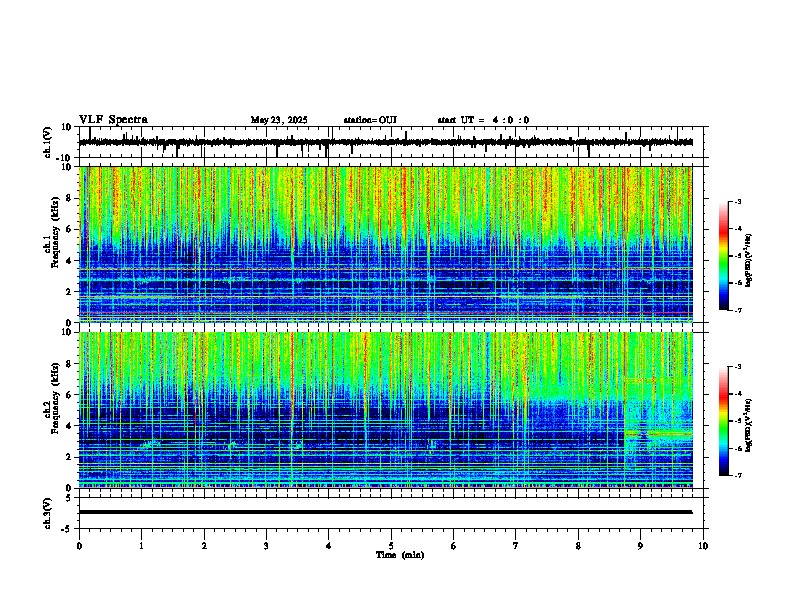Image resolution: width=792 pixels, height=612 pixels.
Task: Click the ch.2 colorbar log(PSD) unit label
Action: point(748,425)
